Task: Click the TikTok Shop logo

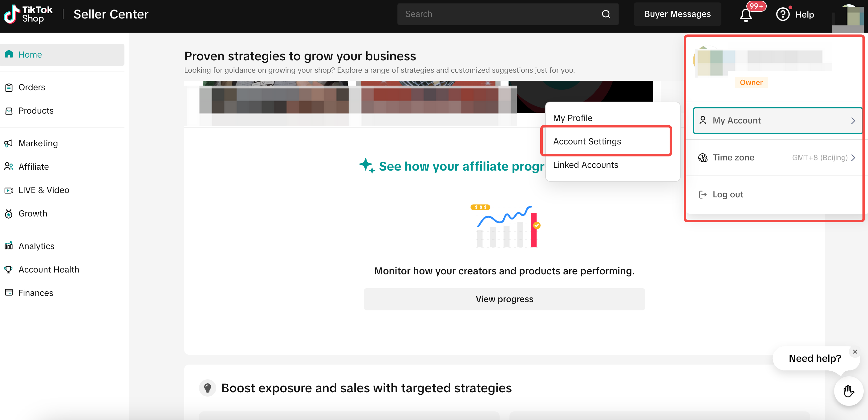Action: [28, 14]
